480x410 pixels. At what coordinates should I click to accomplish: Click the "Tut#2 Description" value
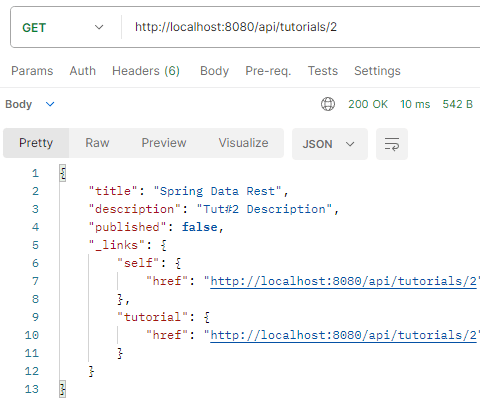264,209
